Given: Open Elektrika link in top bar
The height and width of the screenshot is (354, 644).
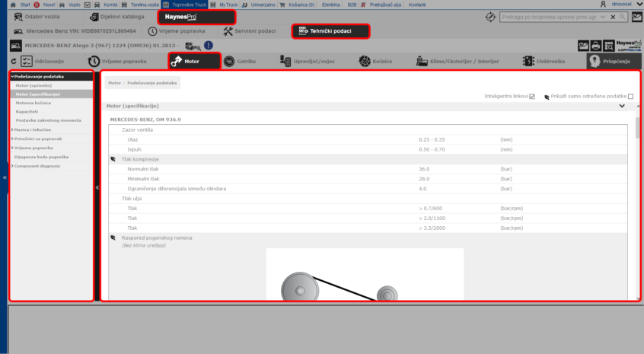Looking at the screenshot, I should click(331, 5).
